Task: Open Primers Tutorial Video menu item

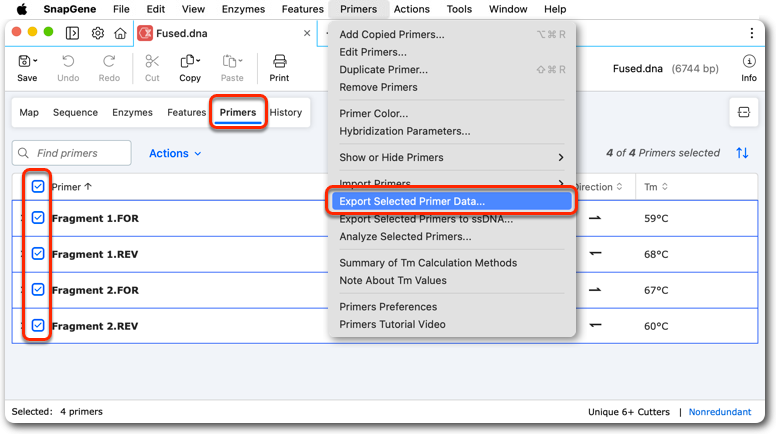Action: (452, 325)
